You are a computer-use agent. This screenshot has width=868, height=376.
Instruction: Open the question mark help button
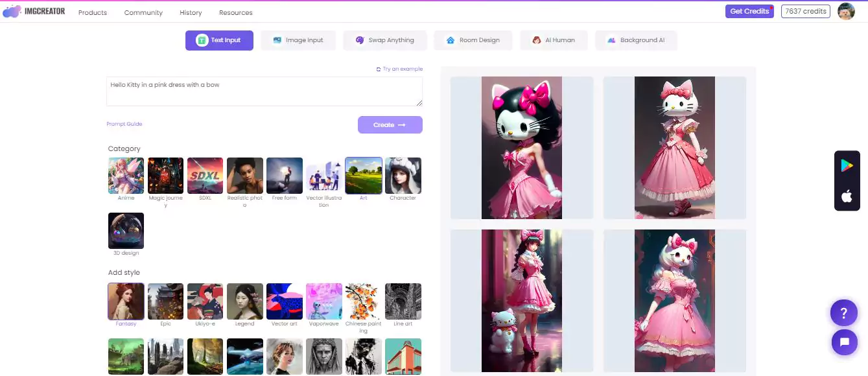pyautogui.click(x=844, y=314)
